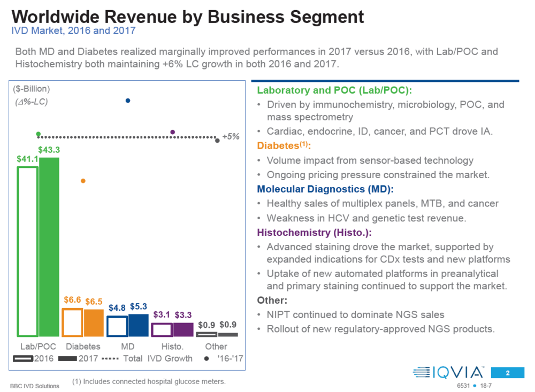Click the outlined 2016 legend swatch
Image resolution: width=535 pixels, height=392 pixels.
[x=23, y=358]
